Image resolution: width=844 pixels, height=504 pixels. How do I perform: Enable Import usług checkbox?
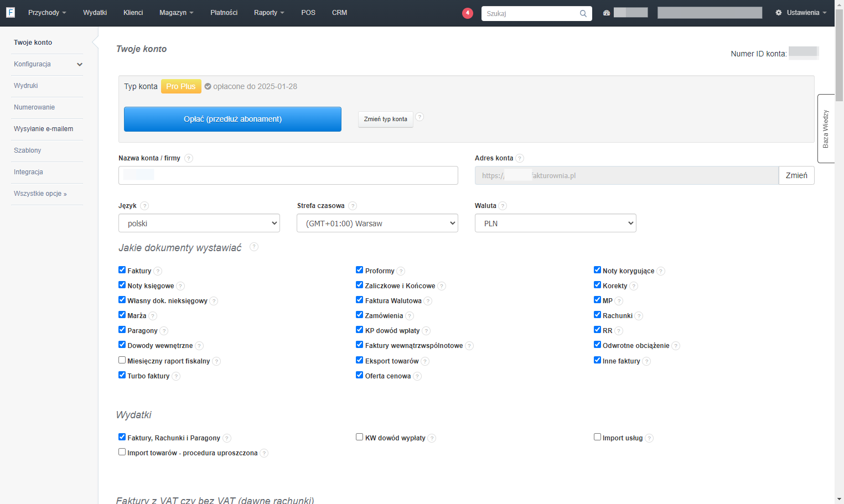(597, 437)
